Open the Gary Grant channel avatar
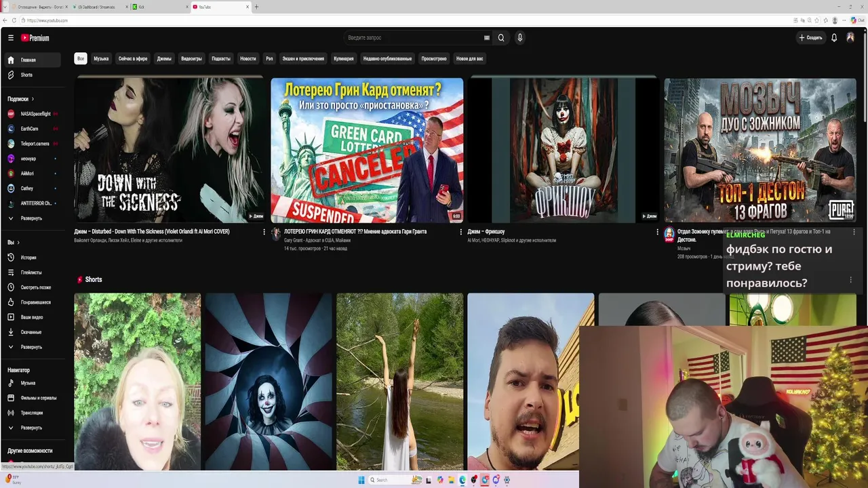868x488 pixels. coord(276,234)
